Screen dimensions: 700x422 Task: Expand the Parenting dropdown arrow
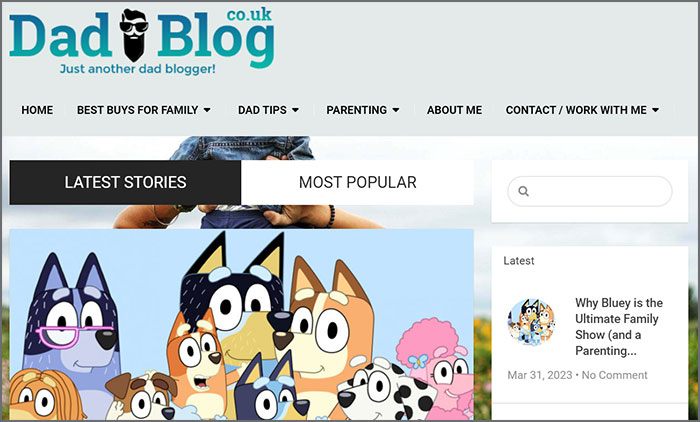(x=396, y=110)
